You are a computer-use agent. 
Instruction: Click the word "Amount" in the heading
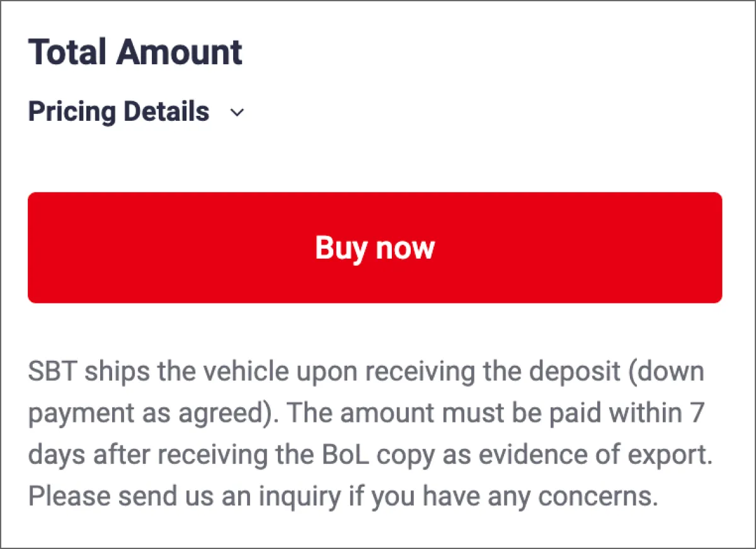(x=180, y=52)
